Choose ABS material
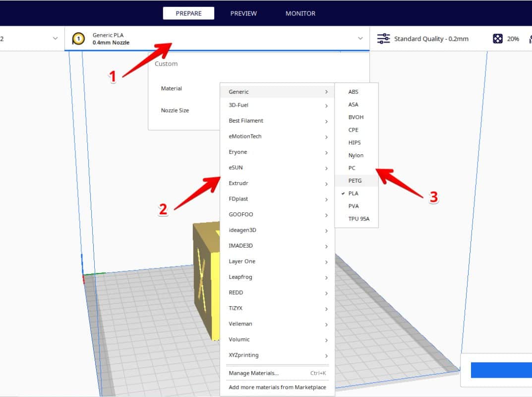Viewport: 532px width, 397px height. pyautogui.click(x=353, y=92)
